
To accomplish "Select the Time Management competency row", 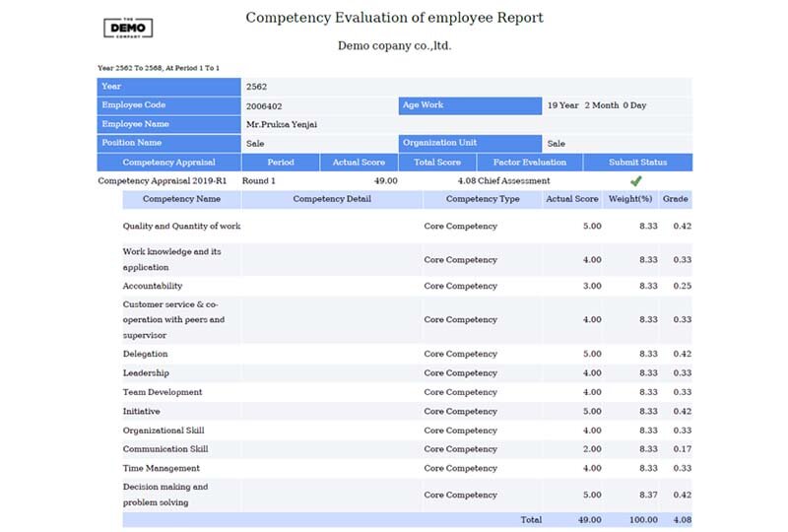I will 161,468.
